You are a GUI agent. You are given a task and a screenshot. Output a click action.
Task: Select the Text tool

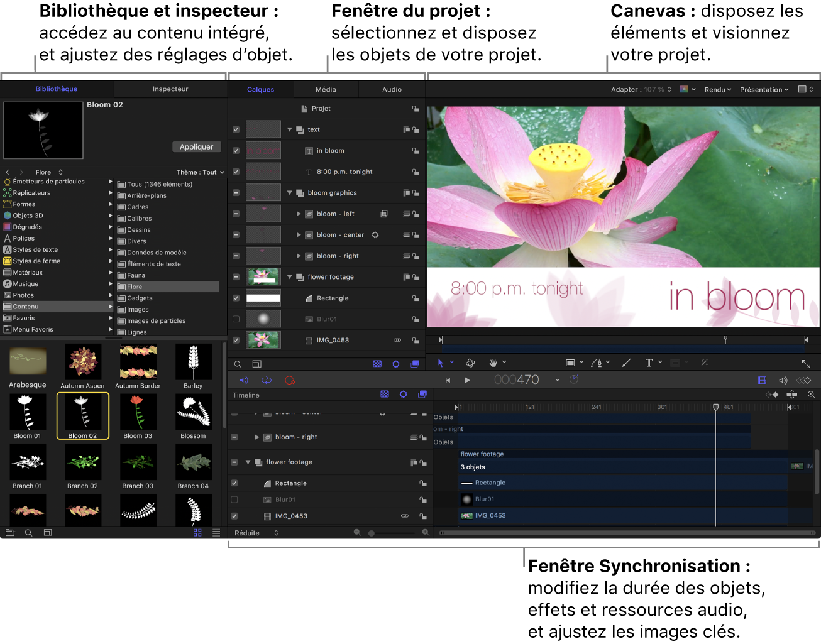(649, 363)
